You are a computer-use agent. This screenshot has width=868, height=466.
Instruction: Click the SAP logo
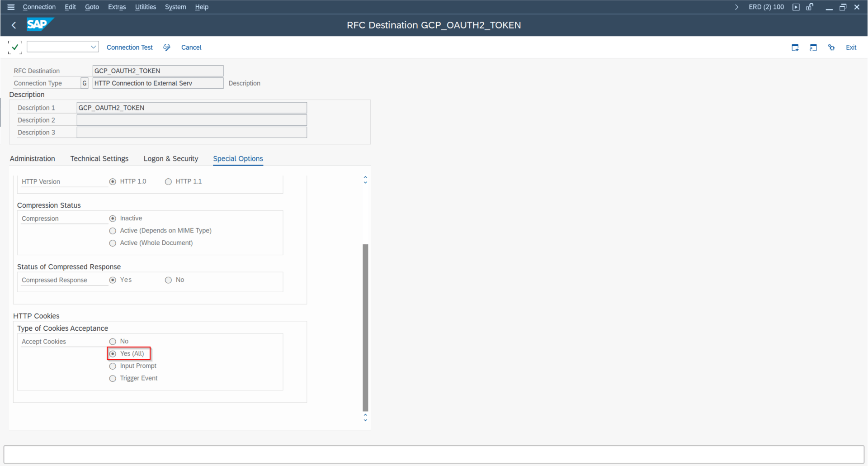(x=40, y=24)
